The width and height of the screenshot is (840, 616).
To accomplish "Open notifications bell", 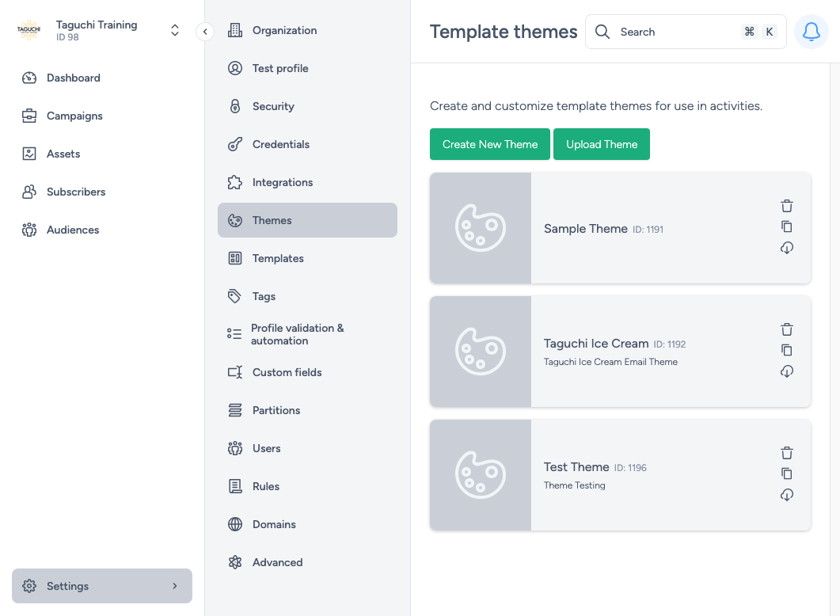I will point(811,32).
